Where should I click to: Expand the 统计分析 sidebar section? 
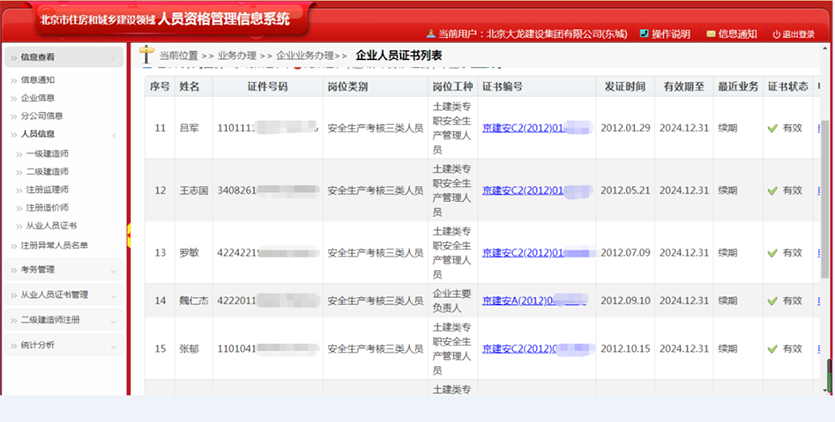114,344
